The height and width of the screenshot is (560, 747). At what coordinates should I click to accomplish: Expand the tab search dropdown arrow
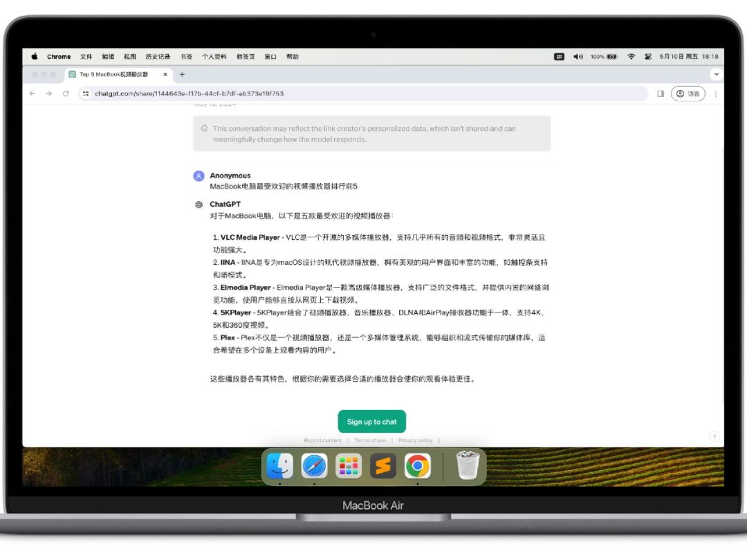tap(716, 74)
